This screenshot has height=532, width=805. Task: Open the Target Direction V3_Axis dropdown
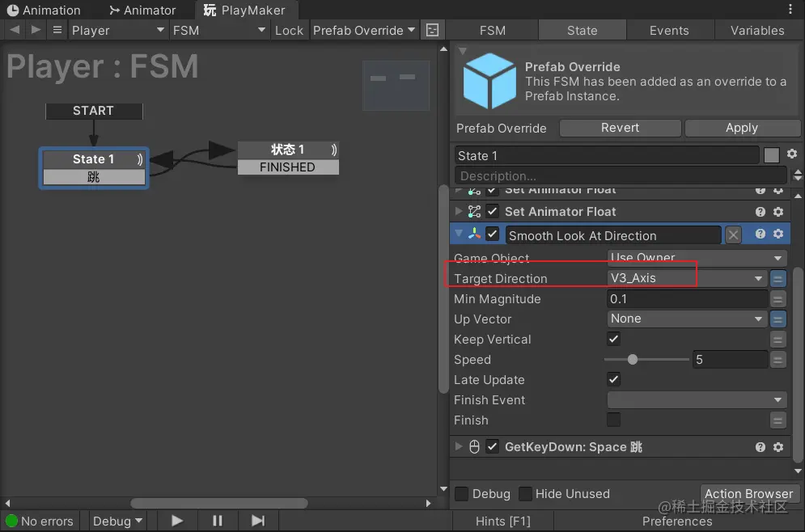point(687,278)
